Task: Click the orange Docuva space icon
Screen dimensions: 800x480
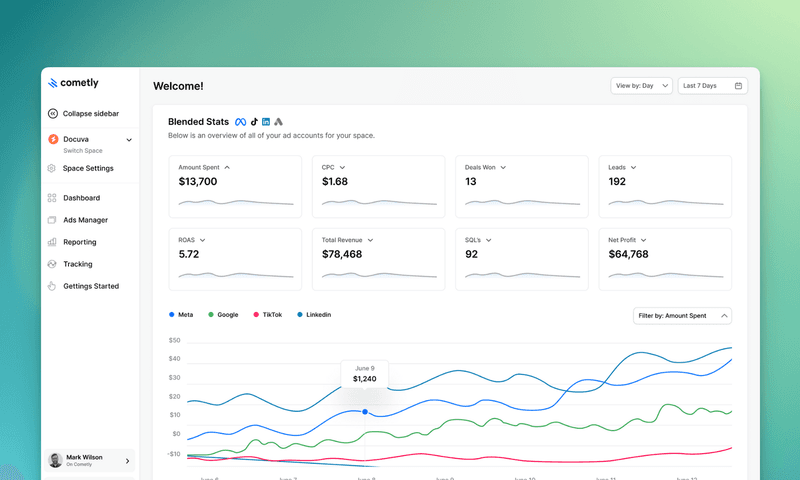Action: pyautogui.click(x=53, y=139)
